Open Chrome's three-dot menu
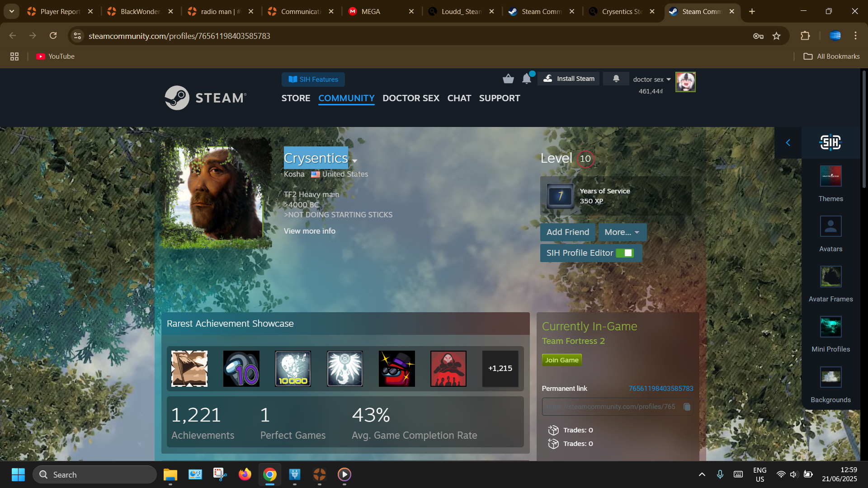This screenshot has width=868, height=488. point(855,36)
